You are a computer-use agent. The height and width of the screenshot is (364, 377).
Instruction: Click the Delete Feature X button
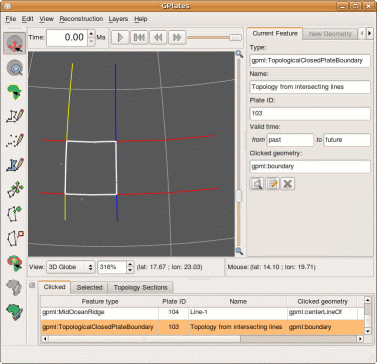(288, 184)
